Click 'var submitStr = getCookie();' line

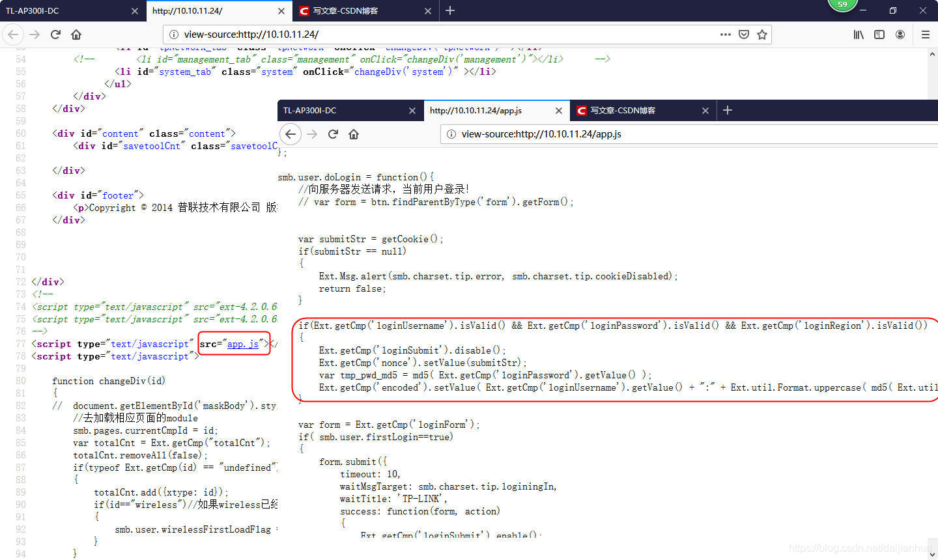[x=371, y=239]
